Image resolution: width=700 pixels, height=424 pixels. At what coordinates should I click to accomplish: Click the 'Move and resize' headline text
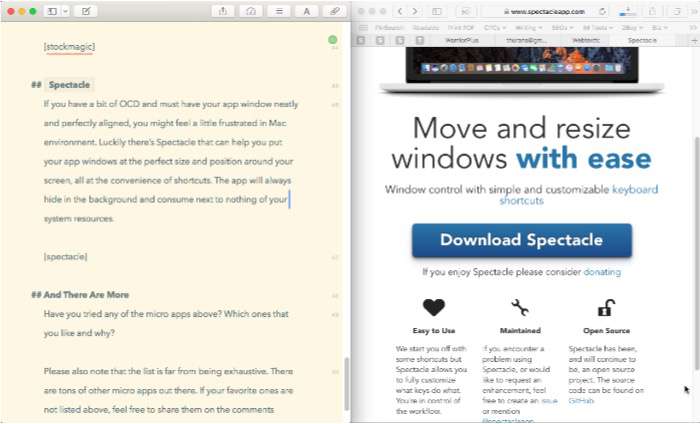(521, 129)
